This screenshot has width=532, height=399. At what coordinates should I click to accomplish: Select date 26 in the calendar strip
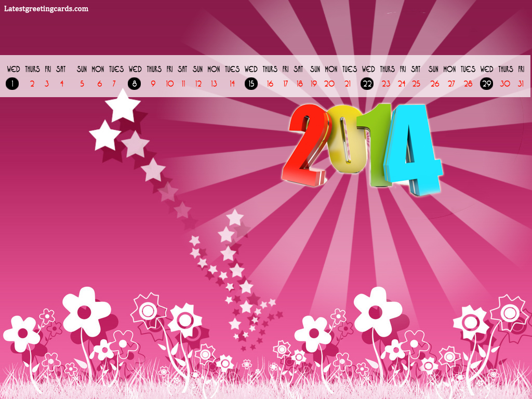435,84
